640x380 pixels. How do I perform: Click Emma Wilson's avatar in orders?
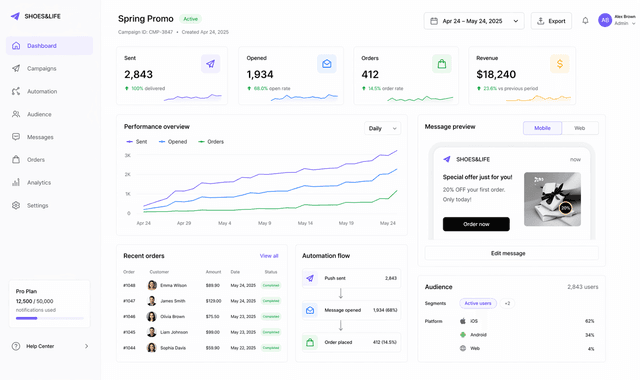coord(152,285)
